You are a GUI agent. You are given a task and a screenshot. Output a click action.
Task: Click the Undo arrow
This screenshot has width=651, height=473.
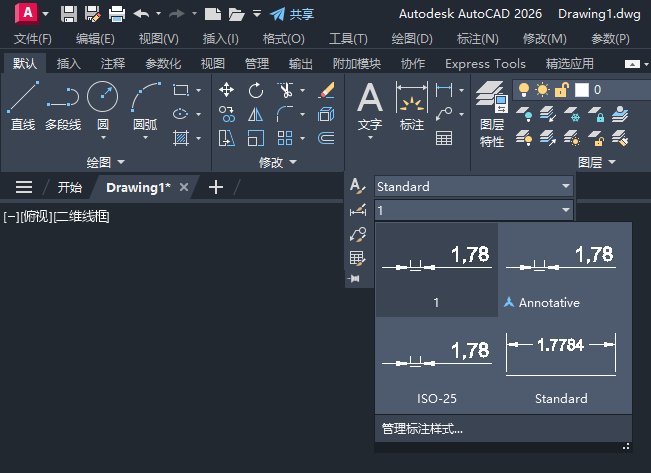click(x=142, y=14)
